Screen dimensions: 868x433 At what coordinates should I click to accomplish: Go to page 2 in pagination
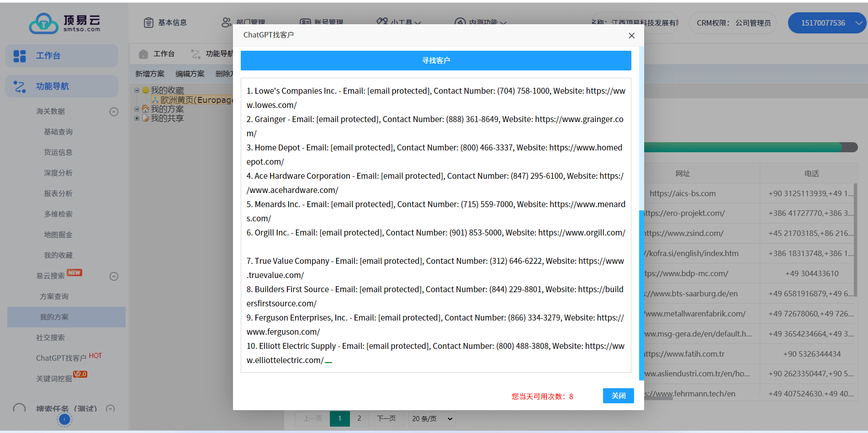click(x=359, y=418)
